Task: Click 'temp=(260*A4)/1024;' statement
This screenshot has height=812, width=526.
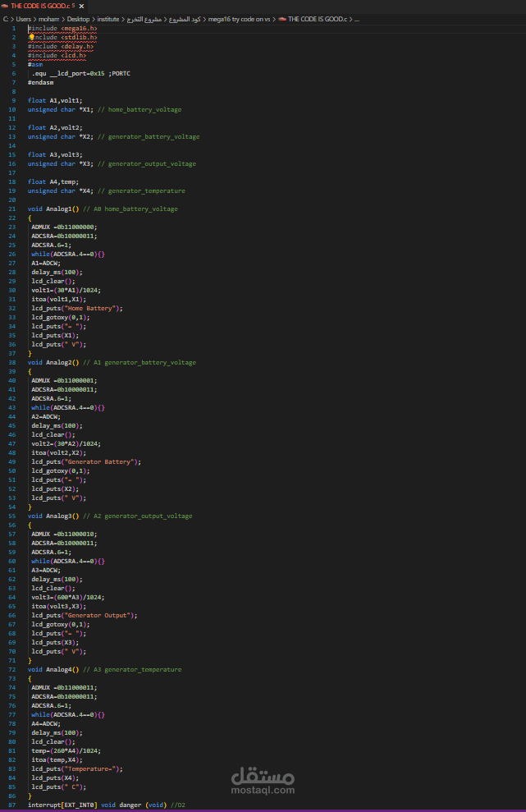Action: (66, 751)
